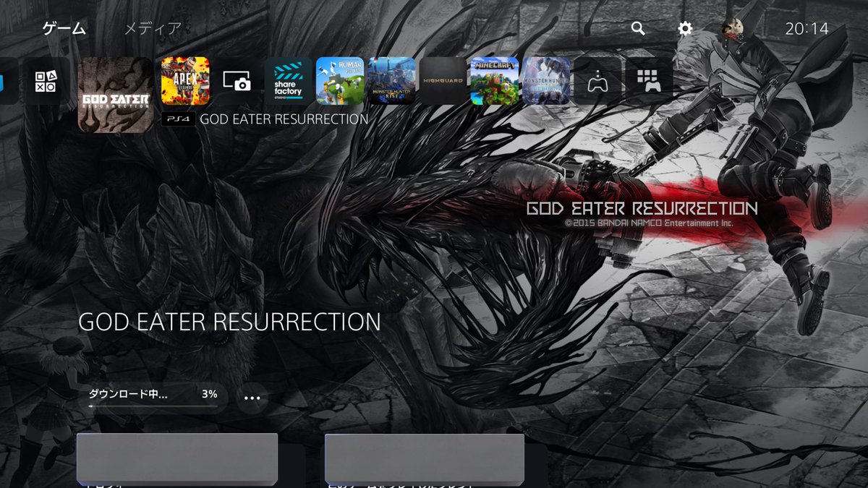Viewport: 868px width, 488px height.
Task: Select the Highguard game tile
Action: tap(443, 82)
